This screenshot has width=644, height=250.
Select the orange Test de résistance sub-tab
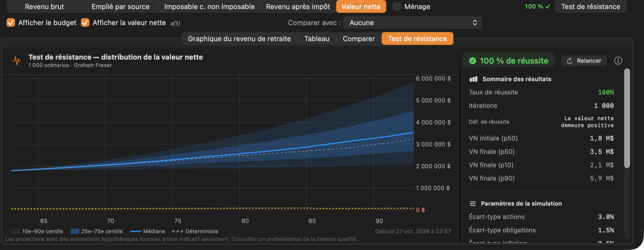418,39
